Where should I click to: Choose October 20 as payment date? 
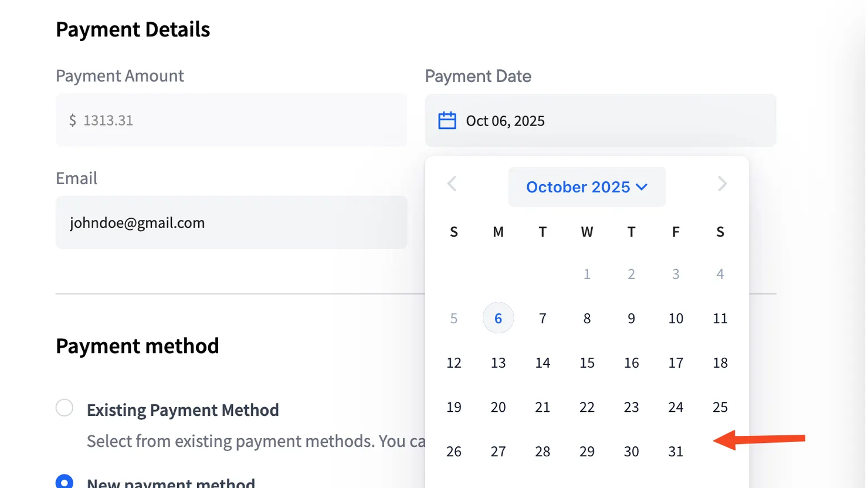coord(498,408)
